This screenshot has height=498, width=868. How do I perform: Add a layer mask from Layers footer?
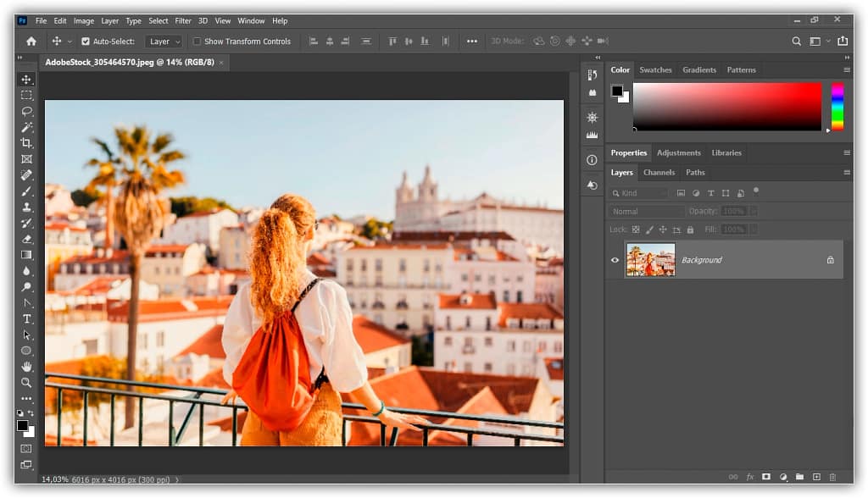(766, 477)
